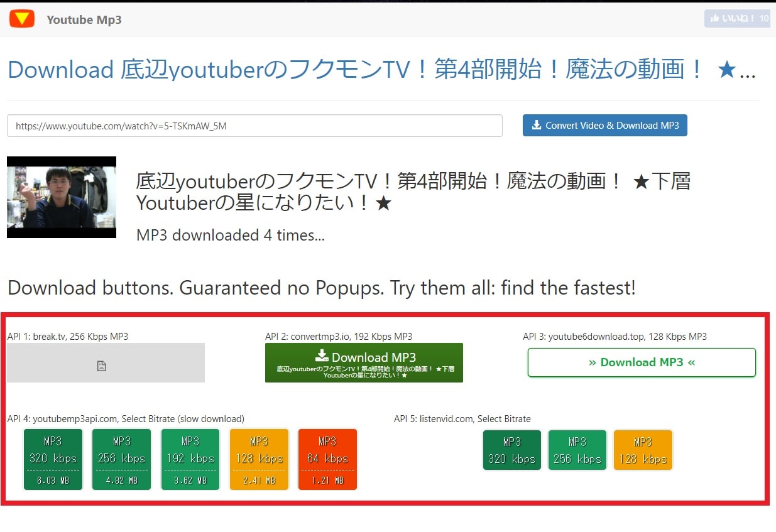Click the Facebook like button

coord(737,19)
